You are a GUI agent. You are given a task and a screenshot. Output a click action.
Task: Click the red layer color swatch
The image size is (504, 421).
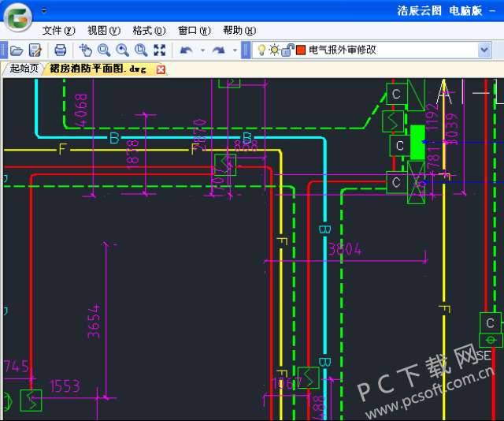(x=300, y=50)
